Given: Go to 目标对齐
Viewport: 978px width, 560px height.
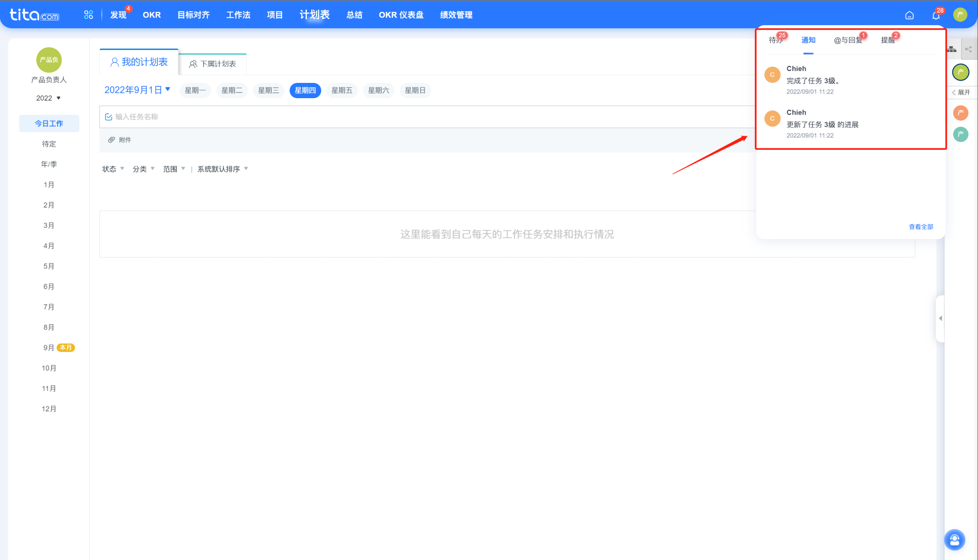Looking at the screenshot, I should (193, 15).
